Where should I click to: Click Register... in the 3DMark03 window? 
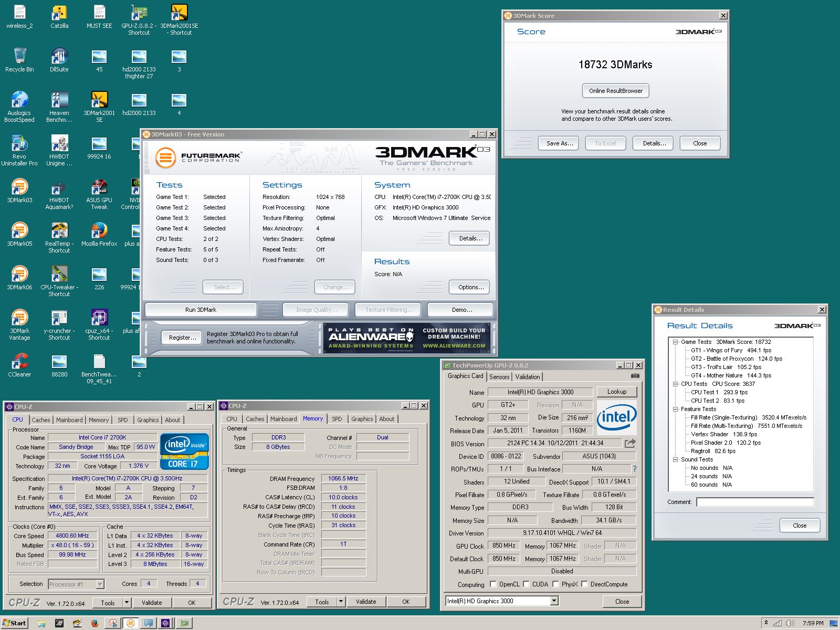point(183,338)
